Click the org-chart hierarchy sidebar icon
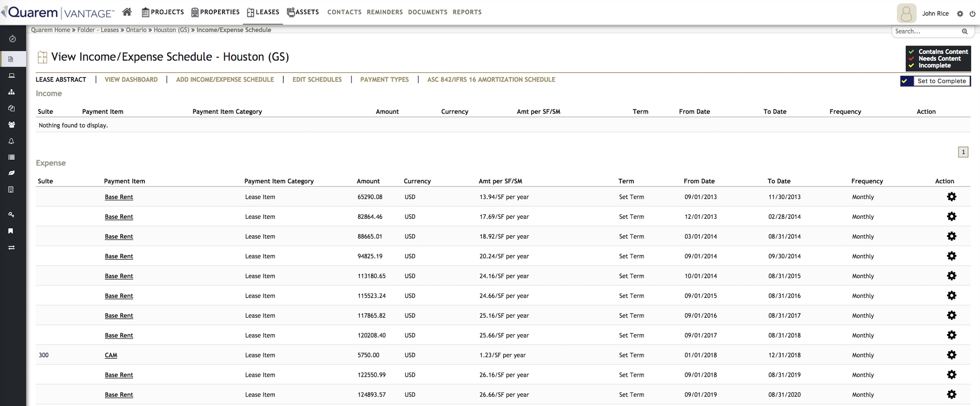 [11, 92]
